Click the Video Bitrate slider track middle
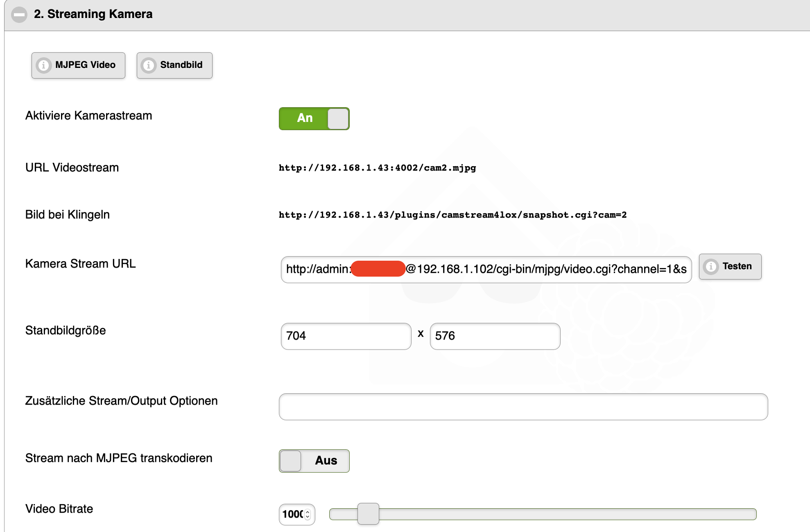Screen dimensions: 810x532 (x=543, y=514)
